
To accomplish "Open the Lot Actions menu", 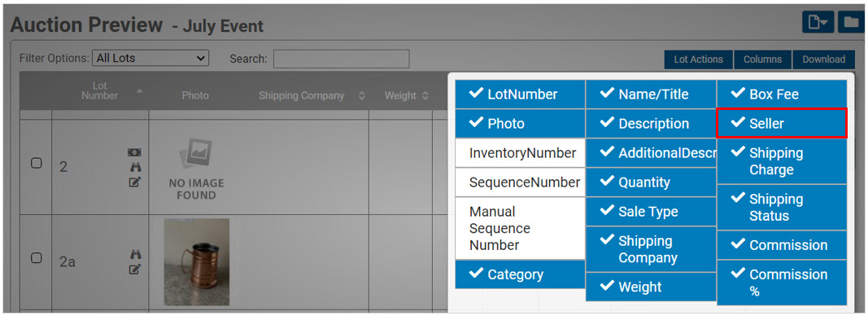I will pos(699,59).
